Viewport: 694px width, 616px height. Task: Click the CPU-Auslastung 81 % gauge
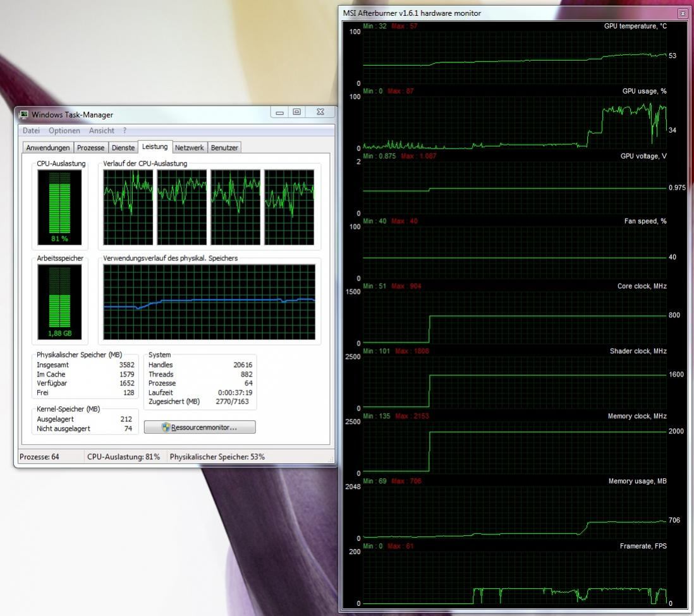(60, 207)
